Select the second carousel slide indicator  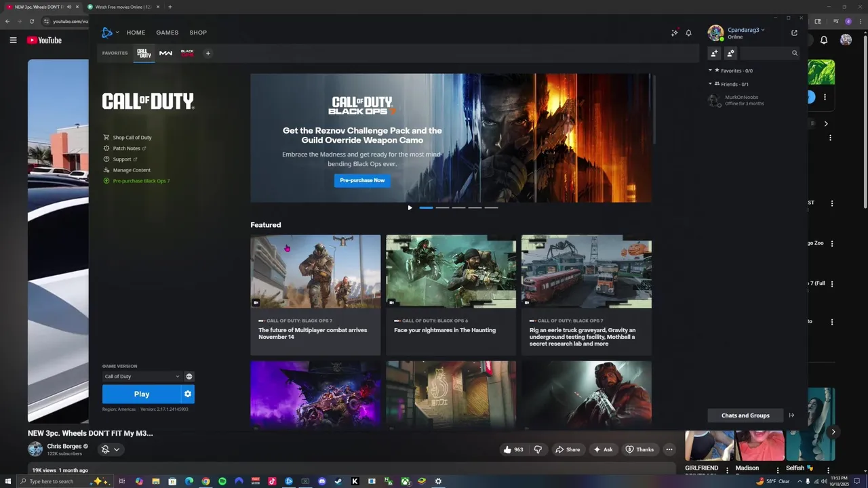pos(442,208)
